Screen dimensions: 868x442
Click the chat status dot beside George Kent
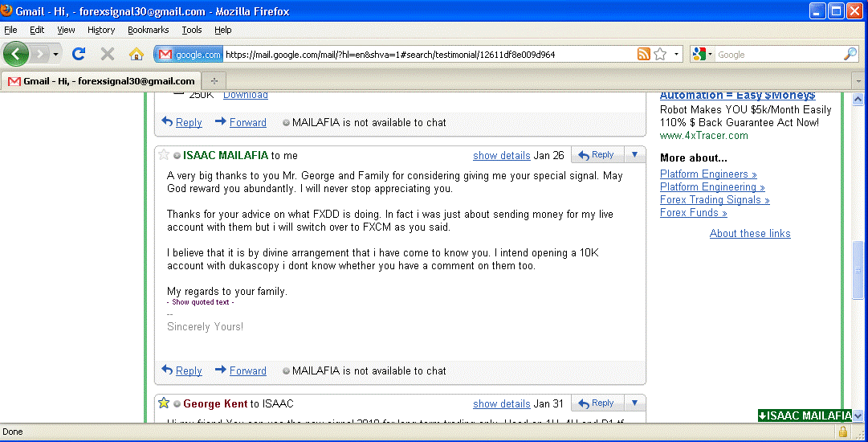(177, 403)
